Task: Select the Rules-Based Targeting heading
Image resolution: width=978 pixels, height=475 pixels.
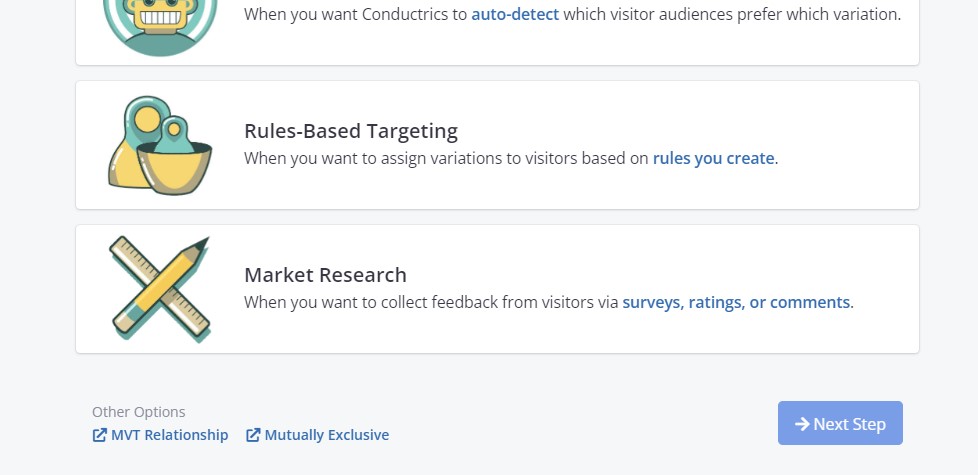Action: (351, 131)
